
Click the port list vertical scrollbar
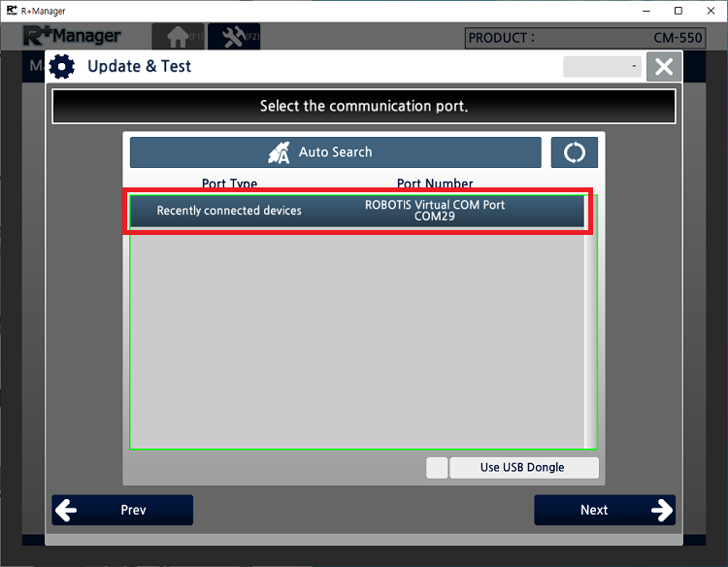(x=590, y=330)
